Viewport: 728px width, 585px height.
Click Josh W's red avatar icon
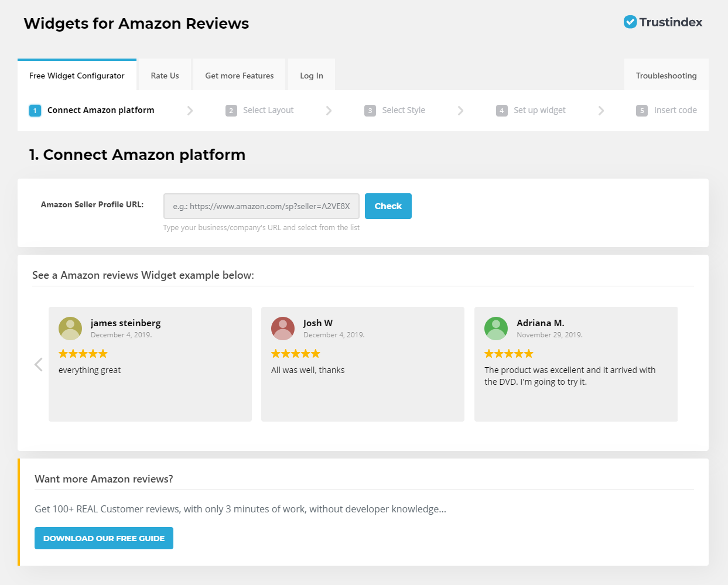pyautogui.click(x=283, y=329)
